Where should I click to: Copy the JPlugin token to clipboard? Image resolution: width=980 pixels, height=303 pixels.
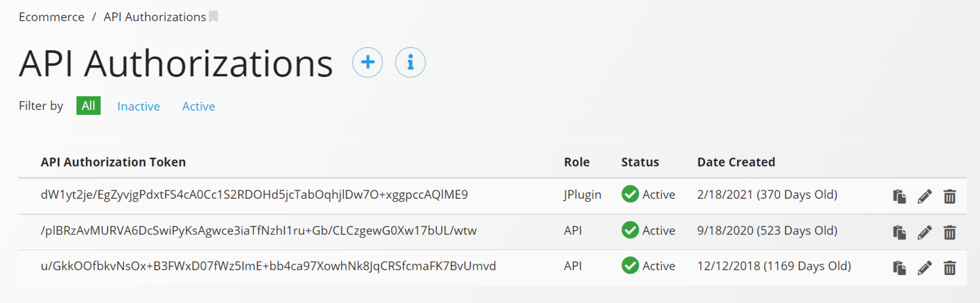click(x=899, y=196)
